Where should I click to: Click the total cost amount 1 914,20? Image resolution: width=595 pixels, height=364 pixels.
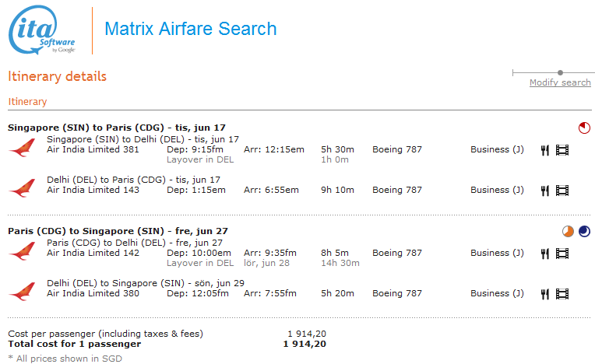pyautogui.click(x=305, y=344)
